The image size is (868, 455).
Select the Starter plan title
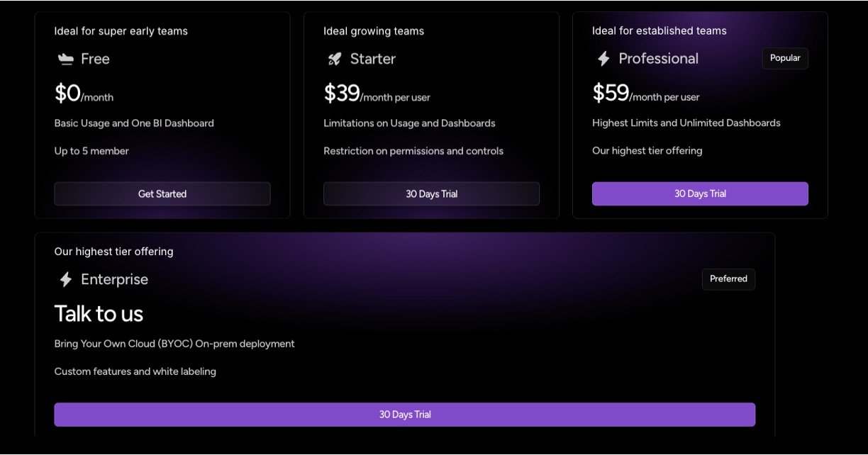373,59
